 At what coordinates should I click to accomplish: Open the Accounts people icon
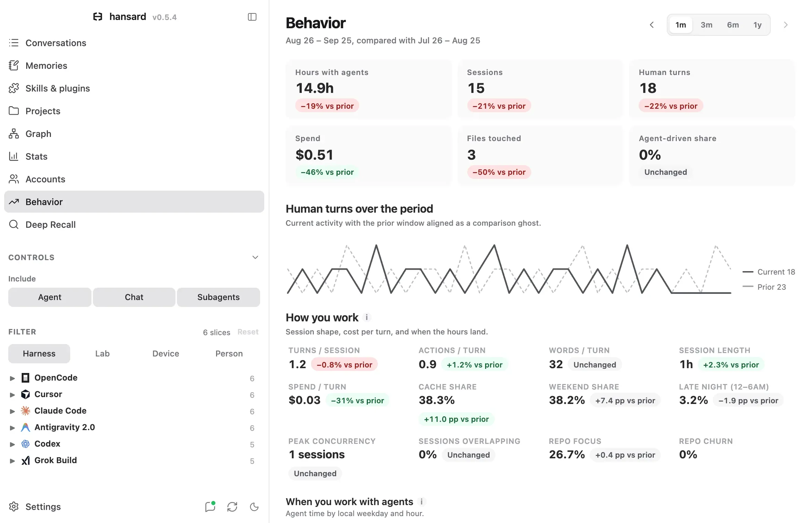pyautogui.click(x=14, y=179)
